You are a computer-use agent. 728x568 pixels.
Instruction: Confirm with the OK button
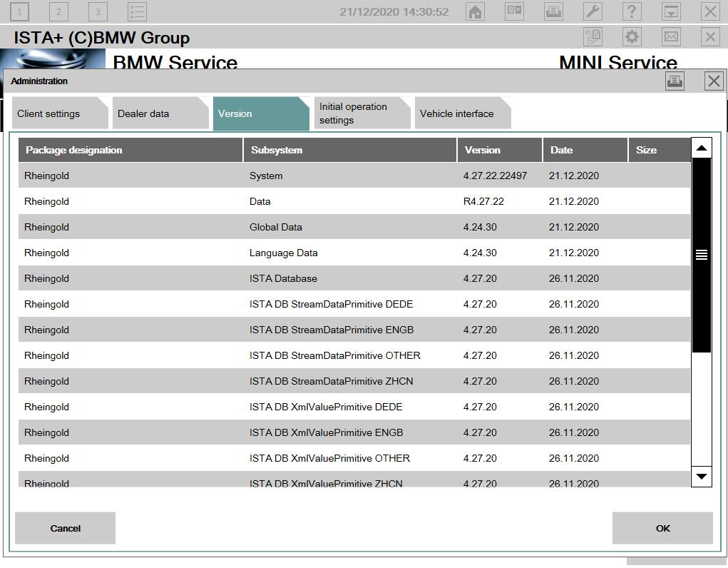point(662,528)
